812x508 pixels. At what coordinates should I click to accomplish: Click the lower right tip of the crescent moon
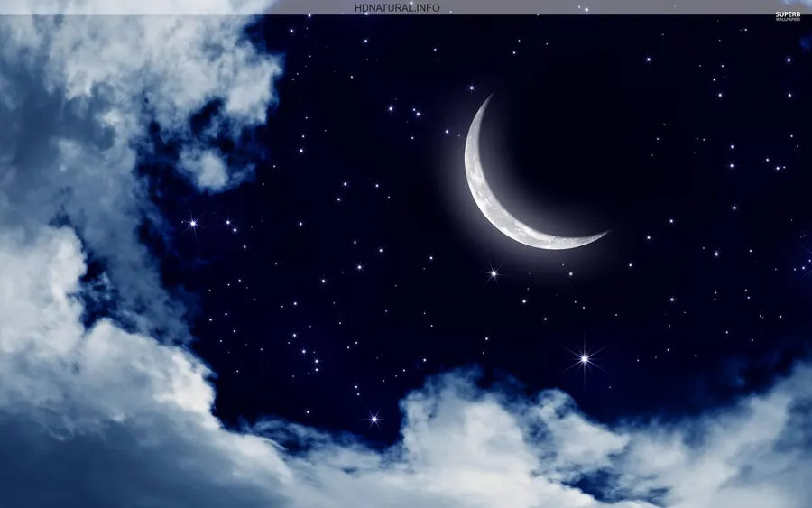[x=602, y=235]
